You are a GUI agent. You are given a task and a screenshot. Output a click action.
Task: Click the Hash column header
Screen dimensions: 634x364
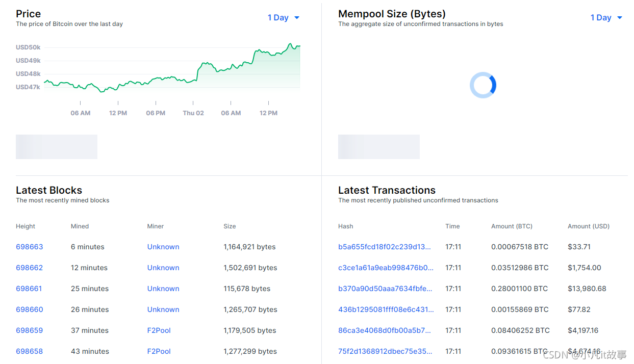345,226
